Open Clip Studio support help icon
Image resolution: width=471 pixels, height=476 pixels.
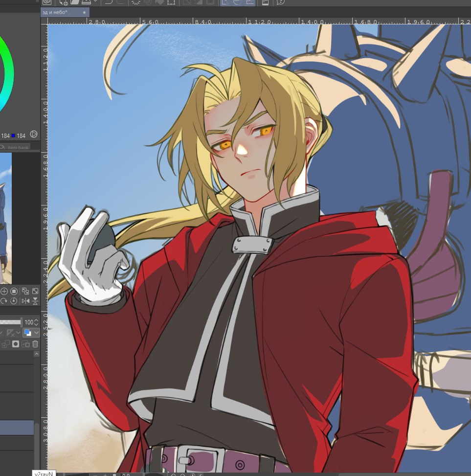click(281, 2)
